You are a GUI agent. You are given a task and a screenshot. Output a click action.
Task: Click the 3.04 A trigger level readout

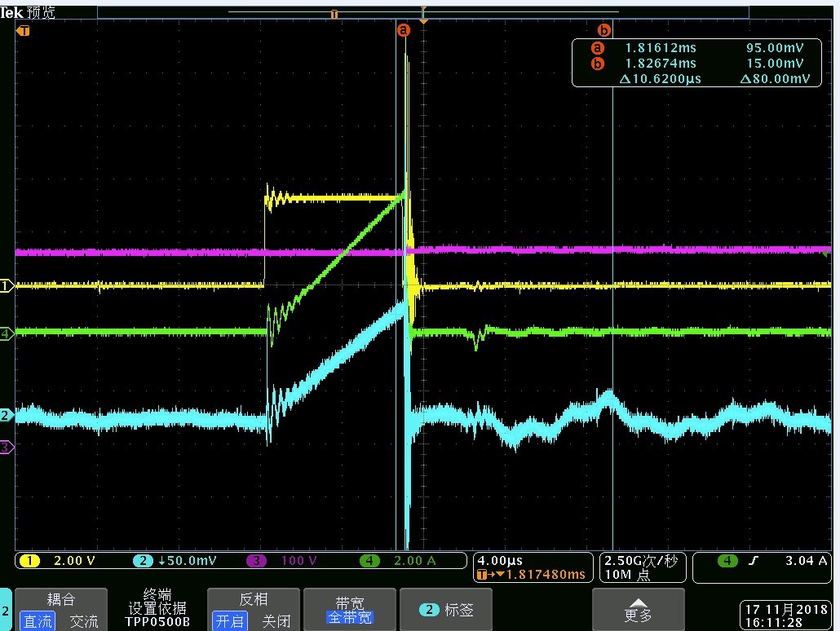pyautogui.click(x=807, y=561)
